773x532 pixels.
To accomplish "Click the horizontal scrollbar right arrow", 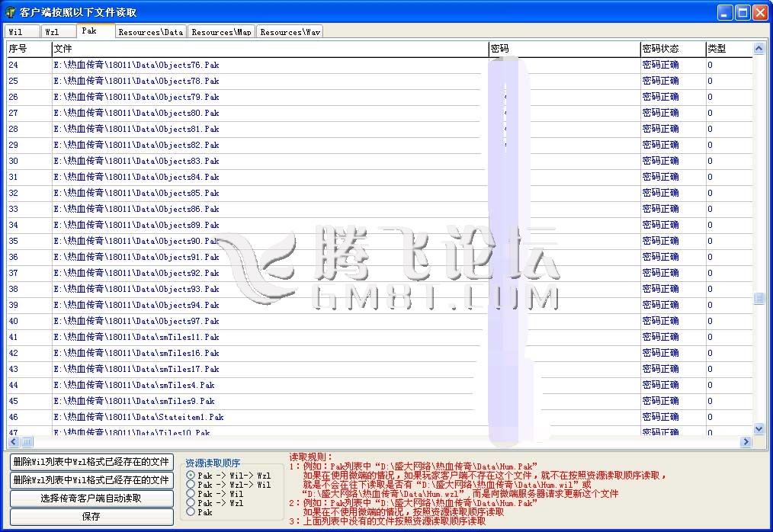I will tap(746, 442).
